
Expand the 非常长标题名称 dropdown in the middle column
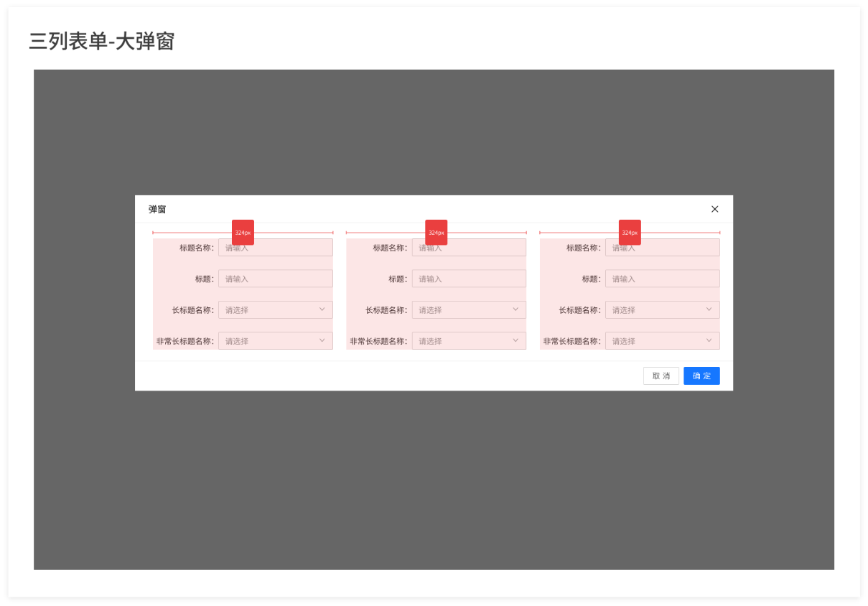coord(469,341)
